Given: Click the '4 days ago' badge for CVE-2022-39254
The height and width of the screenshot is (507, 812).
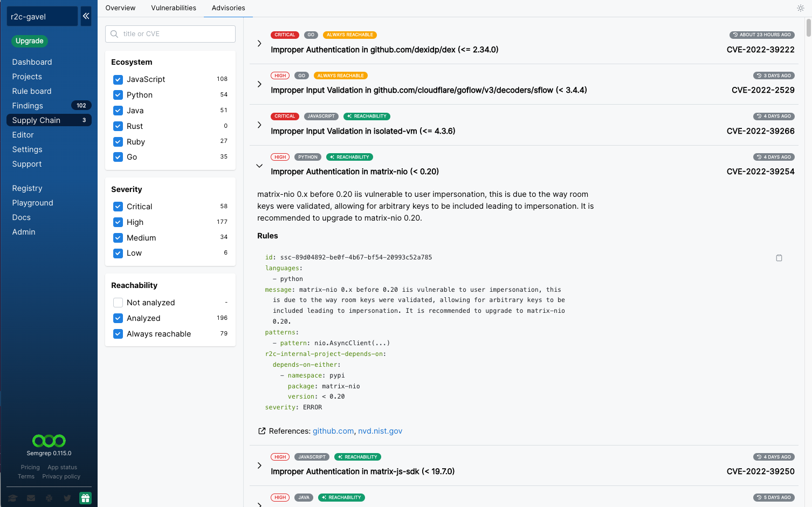Looking at the screenshot, I should coord(774,157).
